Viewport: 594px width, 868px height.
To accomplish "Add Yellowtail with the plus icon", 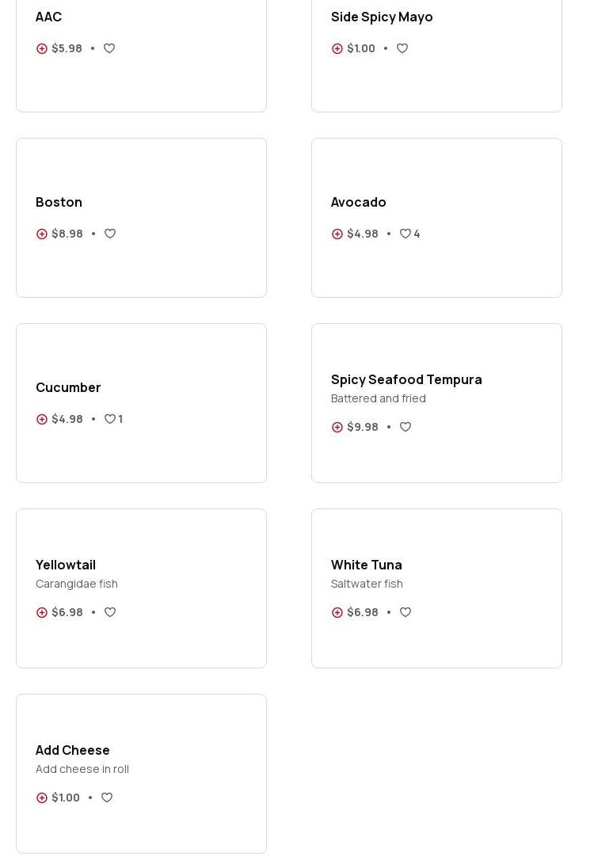I will (x=42, y=612).
